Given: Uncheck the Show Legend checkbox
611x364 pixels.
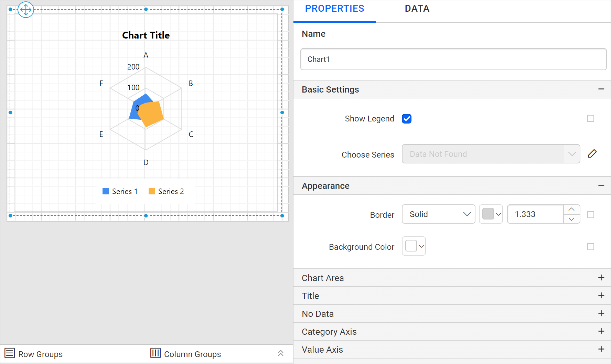Looking at the screenshot, I should pos(407,118).
